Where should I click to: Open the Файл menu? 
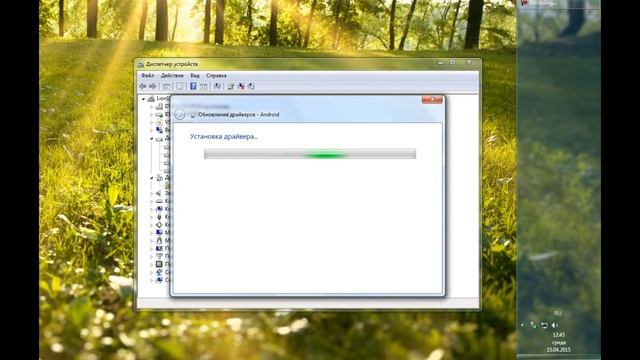point(147,76)
